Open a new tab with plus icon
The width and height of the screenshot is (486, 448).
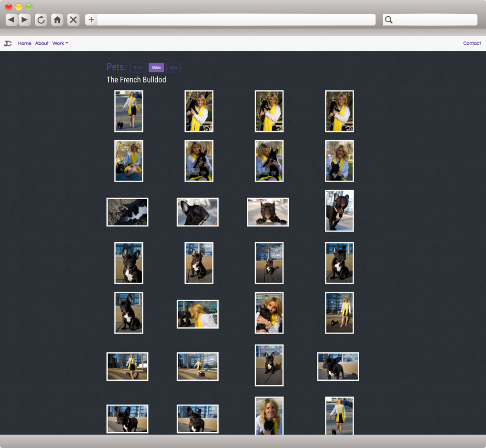coord(91,20)
